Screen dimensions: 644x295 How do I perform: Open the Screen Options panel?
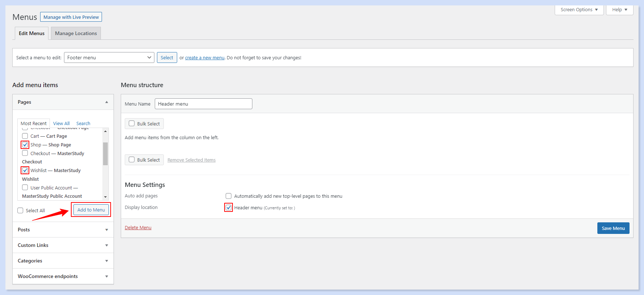pos(579,10)
